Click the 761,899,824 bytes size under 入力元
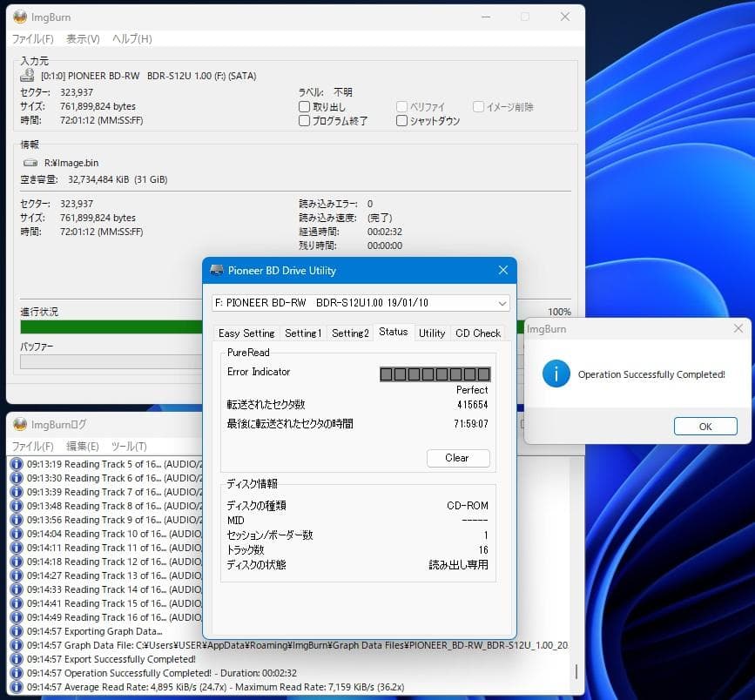Screen dimensions: 755x700 [x=98, y=106]
